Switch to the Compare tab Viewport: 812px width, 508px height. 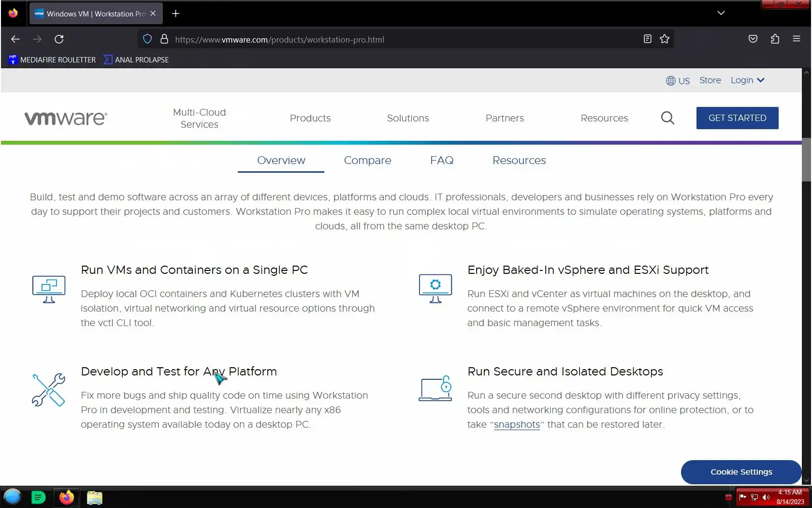[367, 160]
